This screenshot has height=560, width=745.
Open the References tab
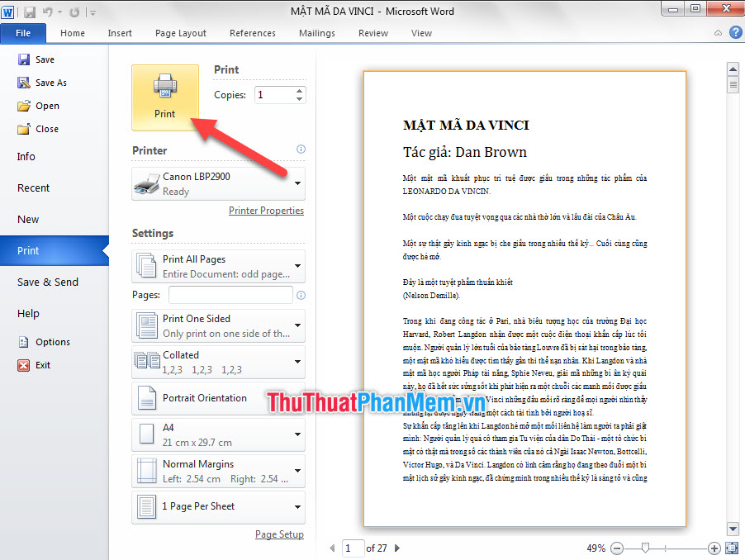pyautogui.click(x=252, y=33)
